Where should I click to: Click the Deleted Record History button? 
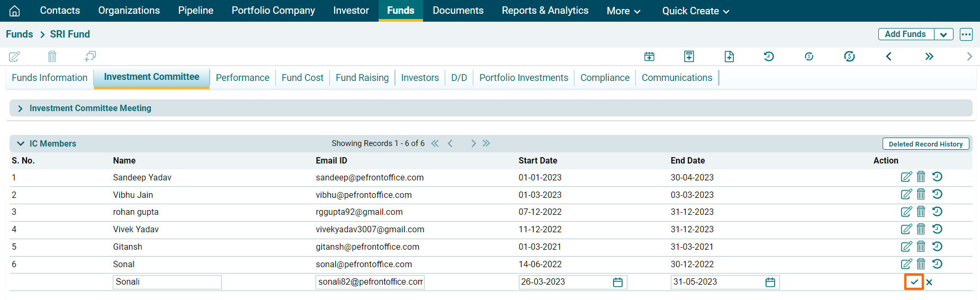point(925,144)
